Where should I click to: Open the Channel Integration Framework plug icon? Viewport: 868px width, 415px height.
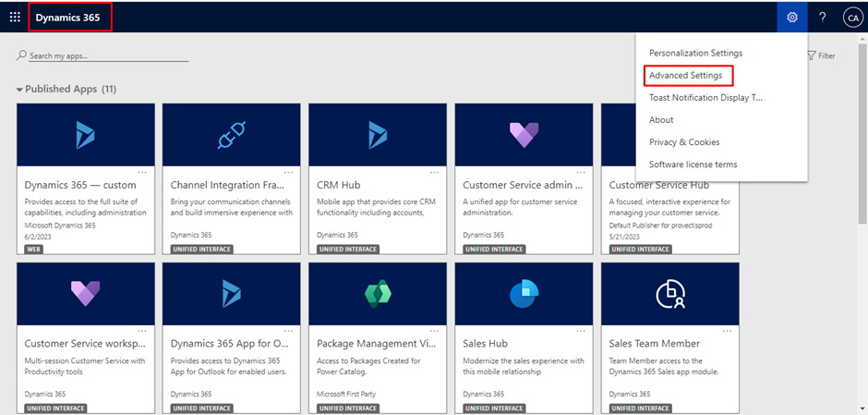[232, 135]
